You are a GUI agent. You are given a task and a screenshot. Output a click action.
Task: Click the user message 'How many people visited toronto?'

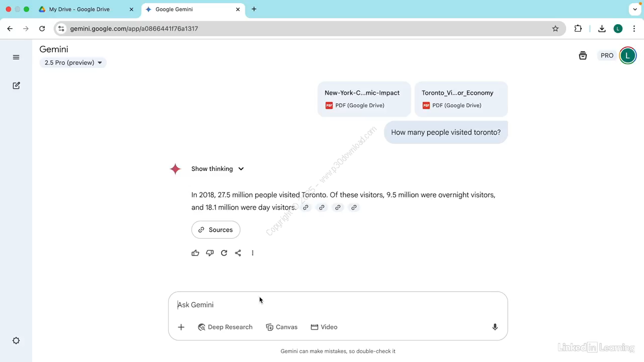pyautogui.click(x=446, y=132)
